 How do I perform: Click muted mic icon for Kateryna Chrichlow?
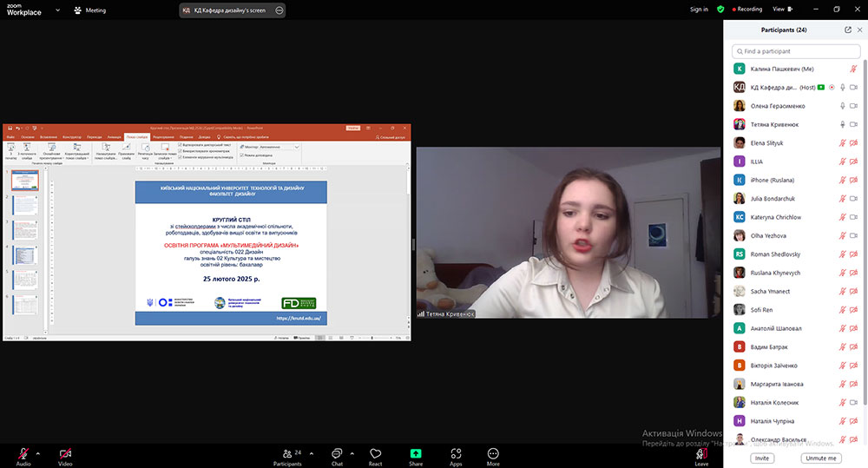(x=842, y=217)
